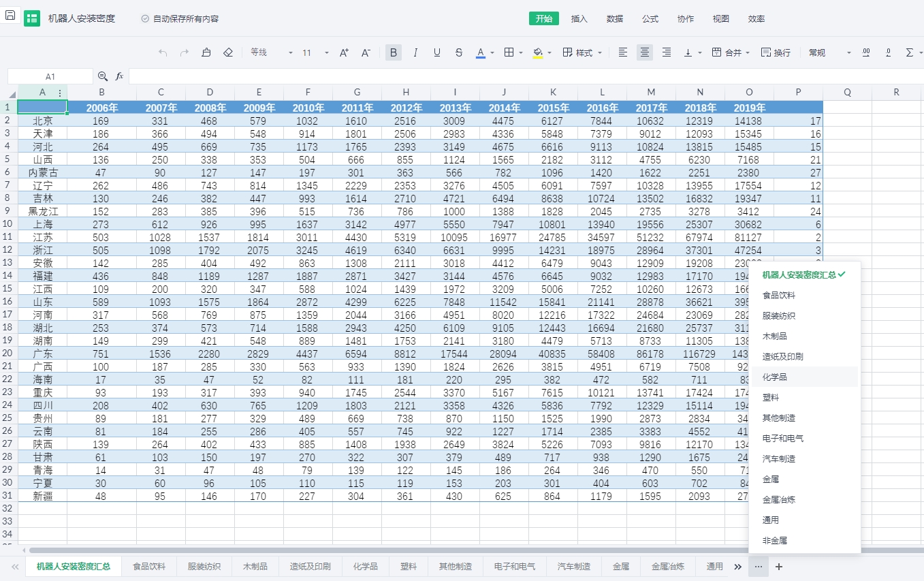This screenshot has width=924, height=581.
Task: Click the fx insert function icon
Action: 119,76
